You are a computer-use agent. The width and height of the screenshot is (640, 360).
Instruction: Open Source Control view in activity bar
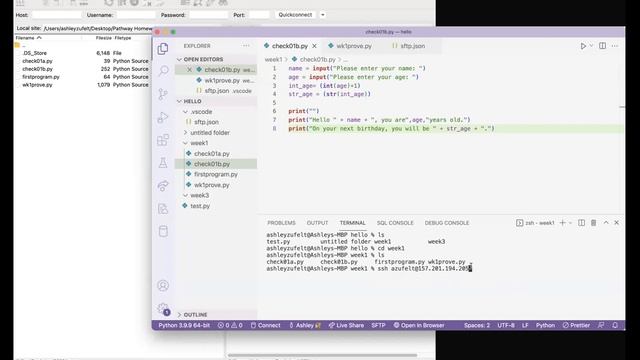[x=163, y=94]
